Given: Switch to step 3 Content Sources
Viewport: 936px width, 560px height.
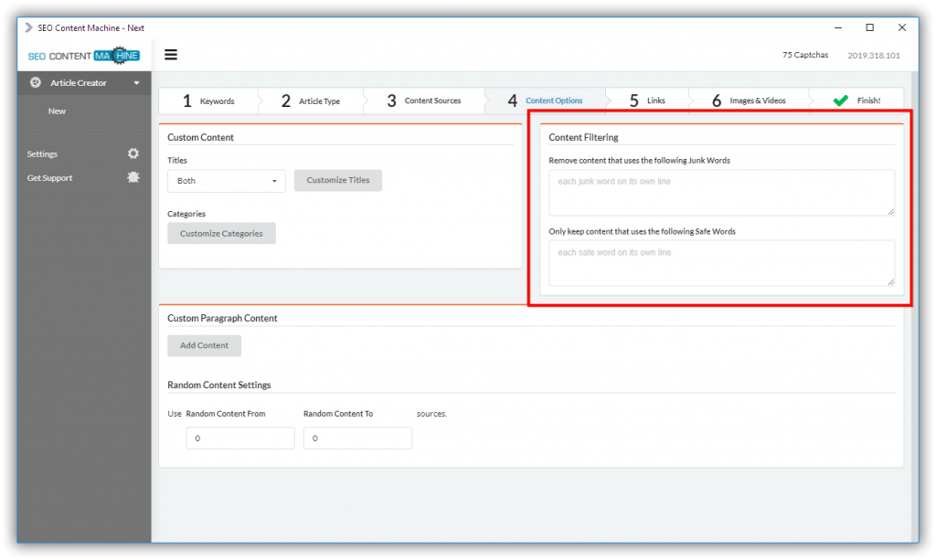Looking at the screenshot, I should (424, 100).
